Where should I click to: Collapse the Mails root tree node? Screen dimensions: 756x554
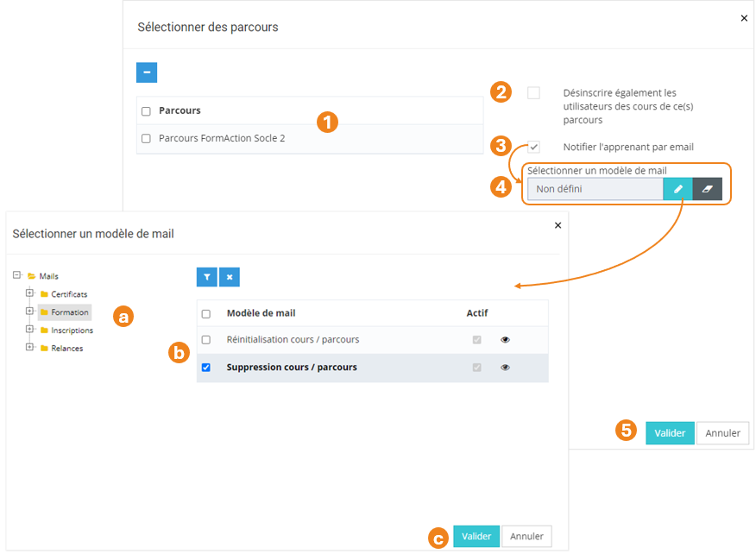pyautogui.click(x=17, y=275)
